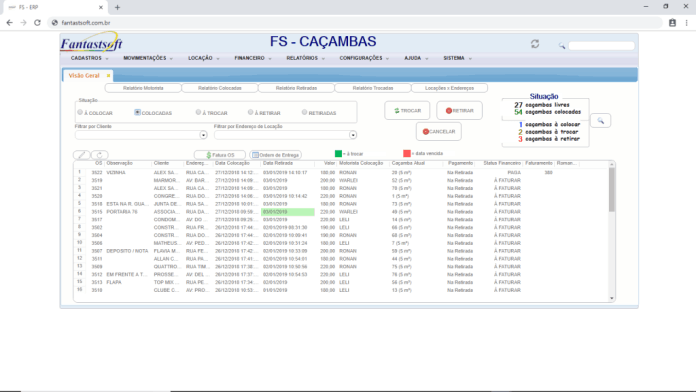Screen dimensions: 696x392
Task: Open the Filtrar por Cliente dropdown arrow
Action: click(203, 135)
